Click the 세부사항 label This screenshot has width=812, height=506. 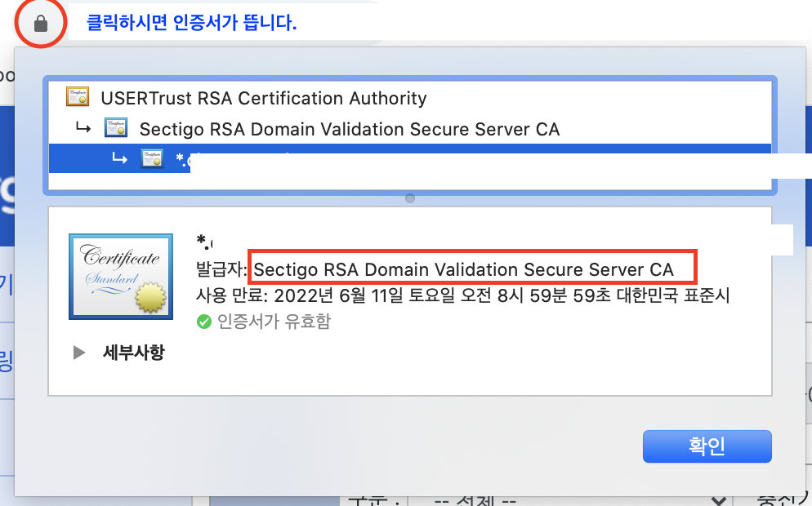pos(134,353)
